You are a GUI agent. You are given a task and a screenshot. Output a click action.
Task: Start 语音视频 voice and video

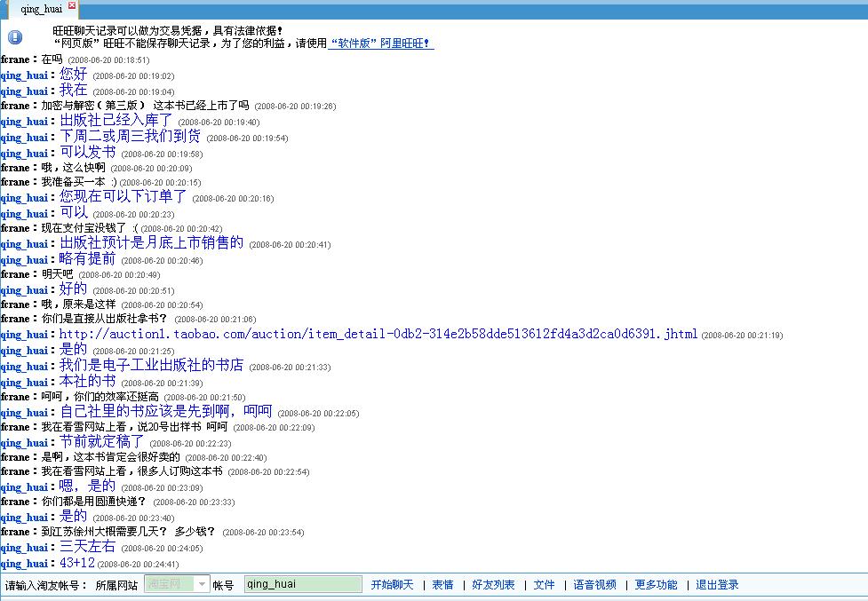(594, 584)
